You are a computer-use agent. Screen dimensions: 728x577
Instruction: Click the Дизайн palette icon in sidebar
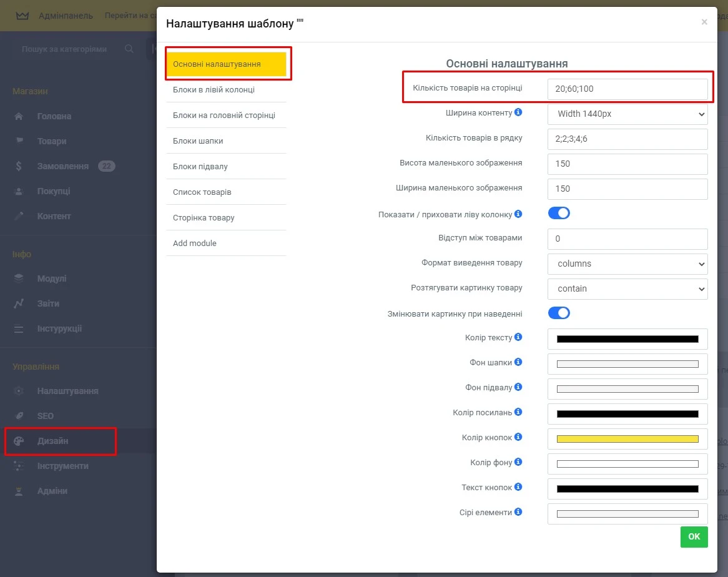point(19,441)
